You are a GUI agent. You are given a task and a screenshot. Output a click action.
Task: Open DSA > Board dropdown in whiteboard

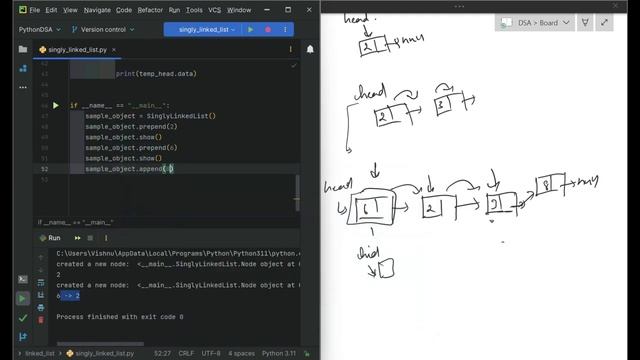(535, 23)
